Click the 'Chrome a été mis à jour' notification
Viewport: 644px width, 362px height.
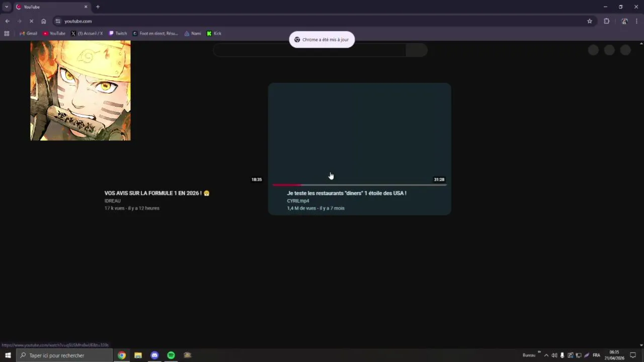click(x=322, y=40)
